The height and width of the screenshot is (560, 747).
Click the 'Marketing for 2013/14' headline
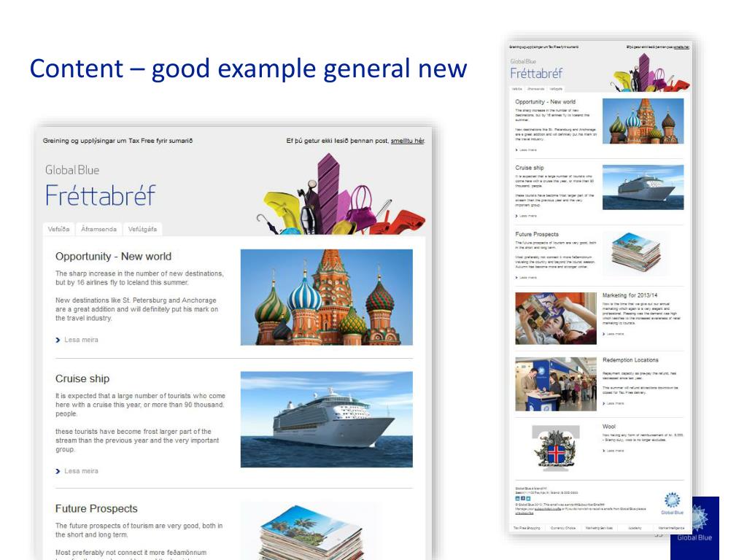630,295
